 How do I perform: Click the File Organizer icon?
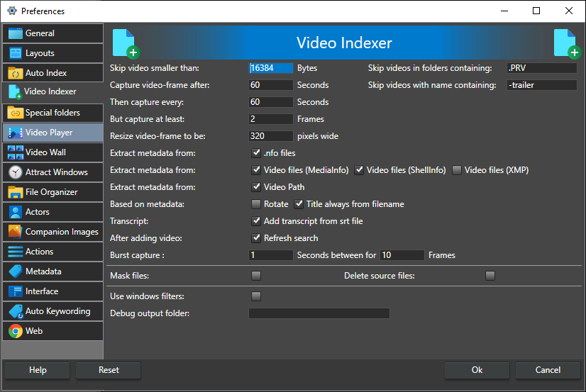coord(15,192)
